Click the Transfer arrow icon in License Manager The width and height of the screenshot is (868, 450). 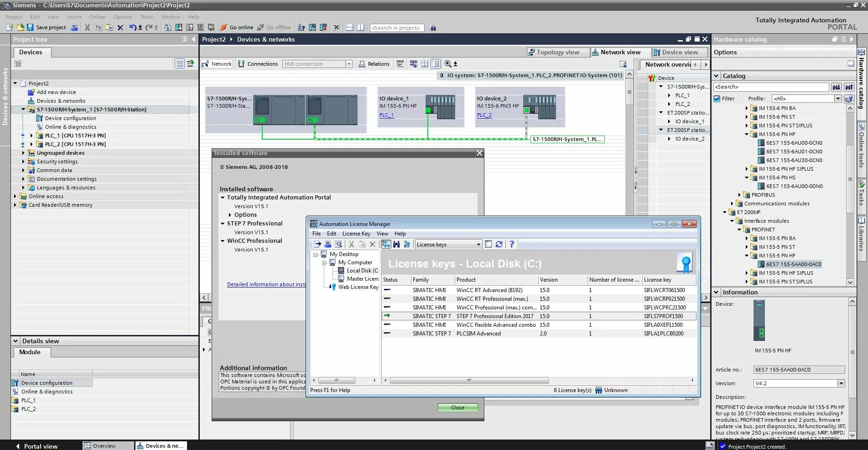317,244
